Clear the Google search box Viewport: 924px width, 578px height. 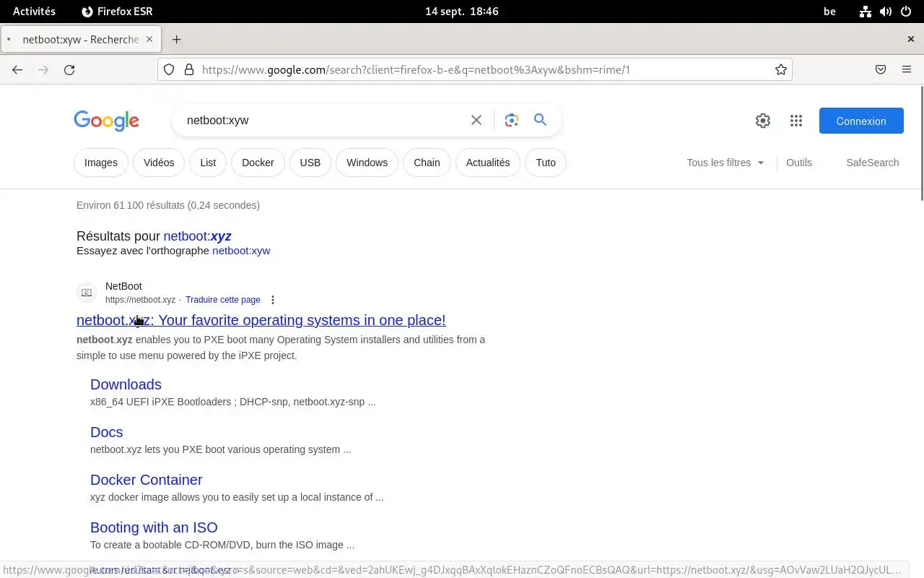click(476, 120)
